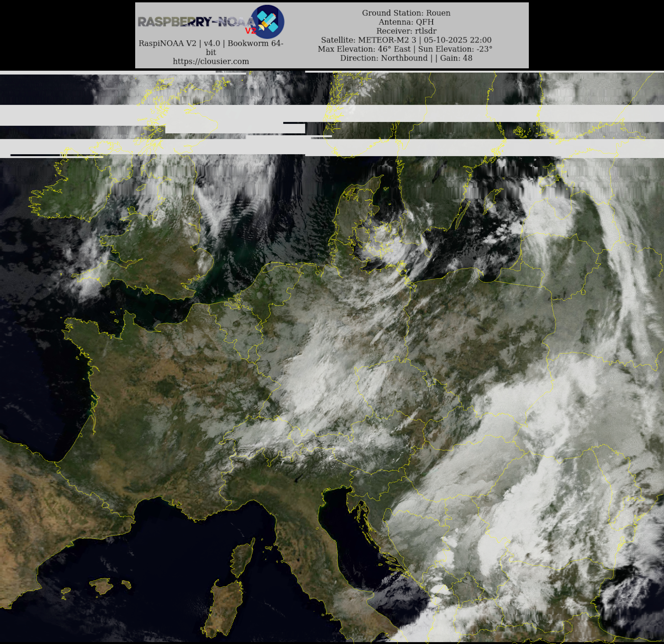Click the Ground Station: Rouen line
The image size is (664, 644).
coord(406,13)
